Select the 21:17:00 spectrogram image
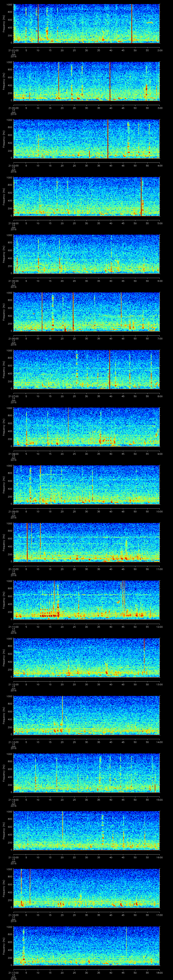Image resolution: width=173 pixels, height=980 pixels. click(x=87, y=946)
